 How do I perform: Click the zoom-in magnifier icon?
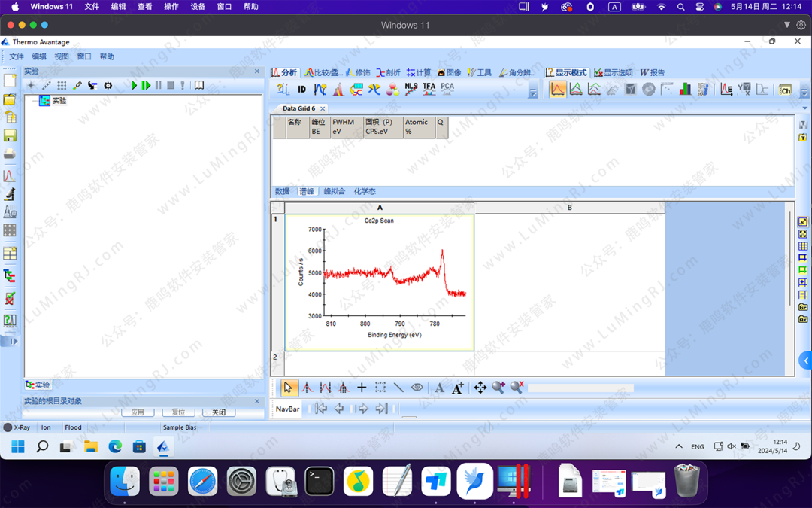pyautogui.click(x=498, y=388)
